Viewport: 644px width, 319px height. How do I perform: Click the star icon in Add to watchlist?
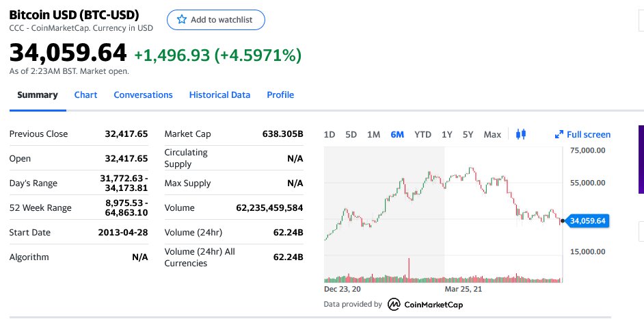[182, 19]
